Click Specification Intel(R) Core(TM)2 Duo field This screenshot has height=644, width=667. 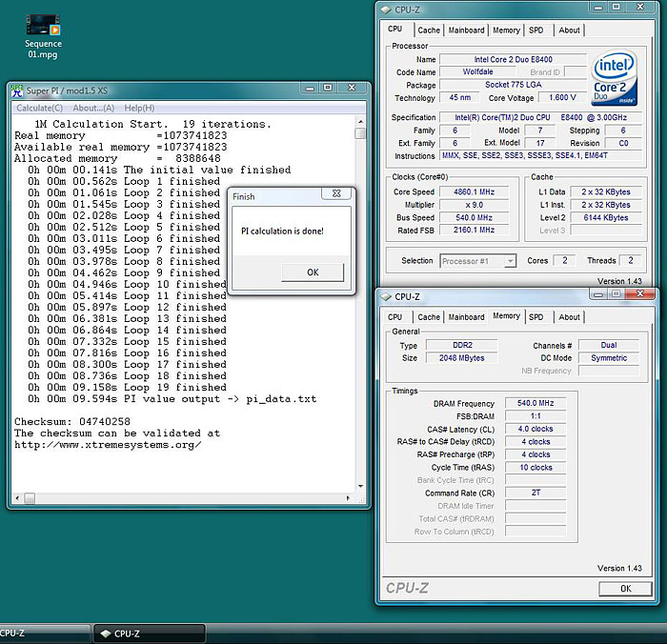pos(540,117)
